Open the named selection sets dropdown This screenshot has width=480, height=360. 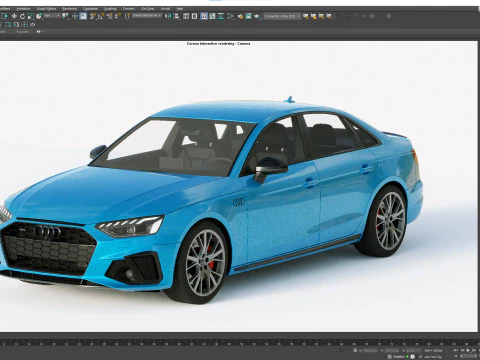pos(147,16)
